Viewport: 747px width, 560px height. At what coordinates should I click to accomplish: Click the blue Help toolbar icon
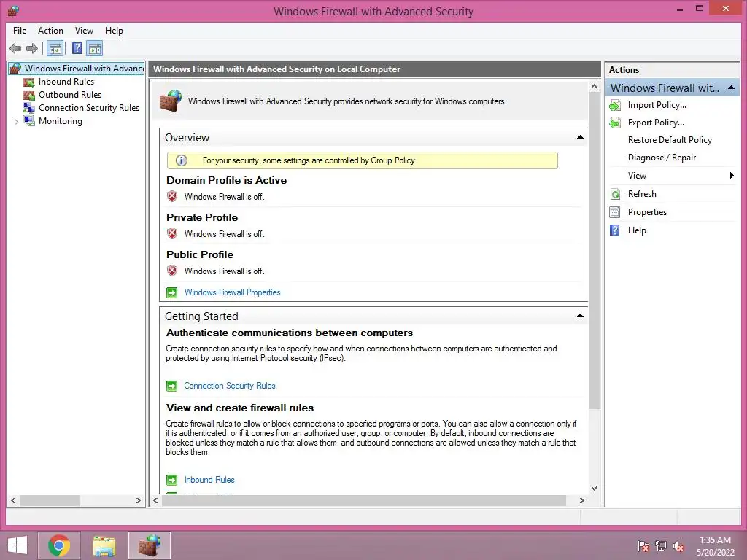77,49
